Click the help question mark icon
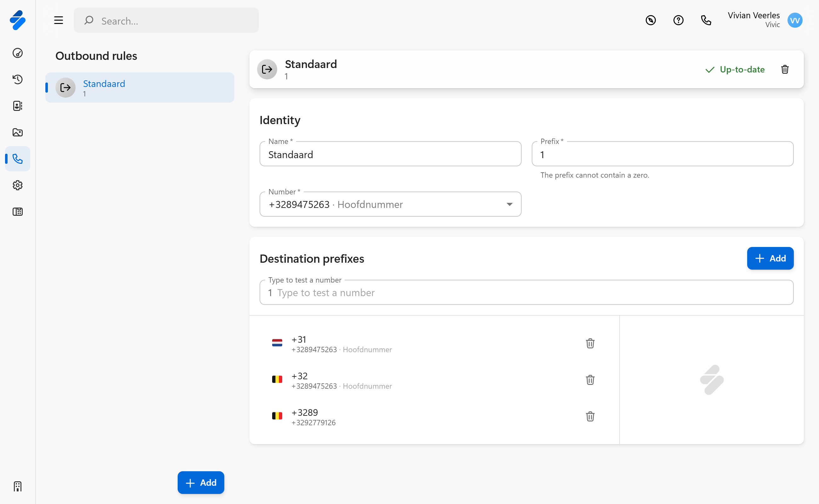 click(x=678, y=20)
